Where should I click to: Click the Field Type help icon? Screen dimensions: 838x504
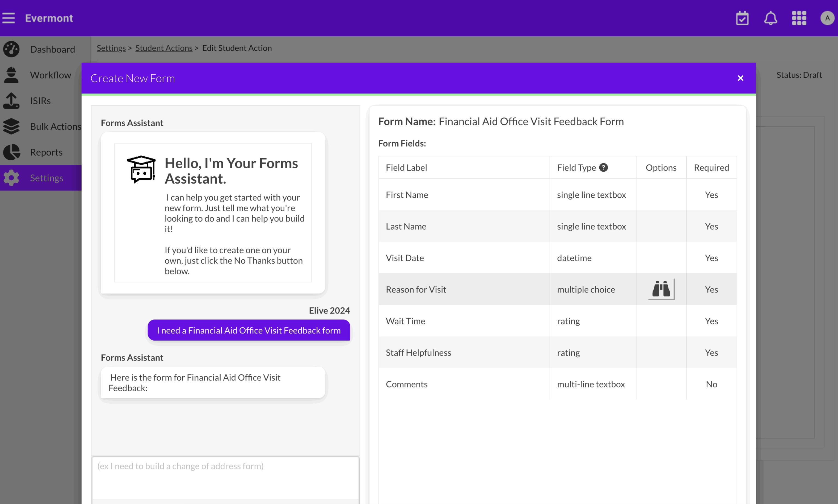point(603,168)
